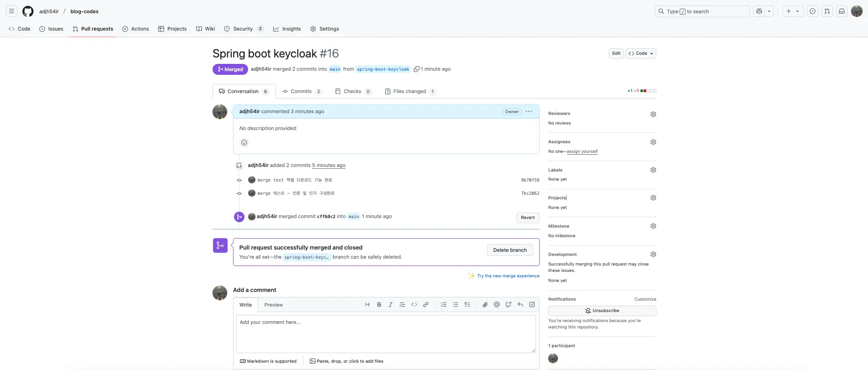
Task: Edit Assignees with the gear icon
Action: [653, 142]
